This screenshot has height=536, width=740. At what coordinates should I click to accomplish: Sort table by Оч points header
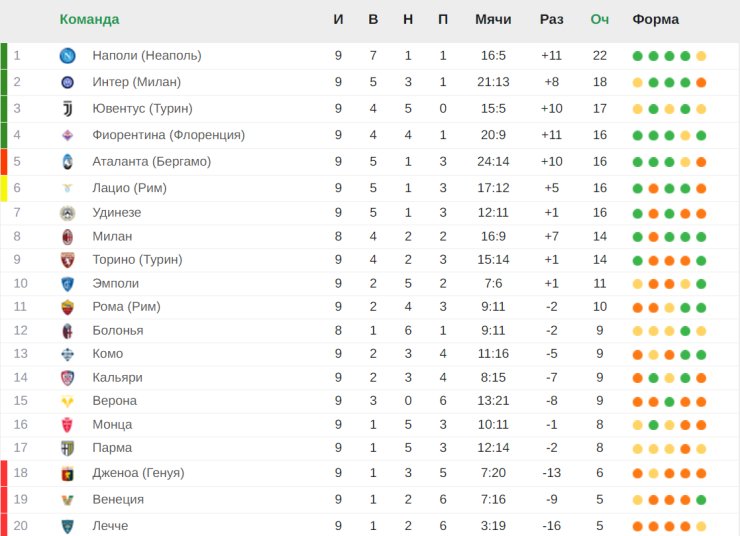coord(599,19)
